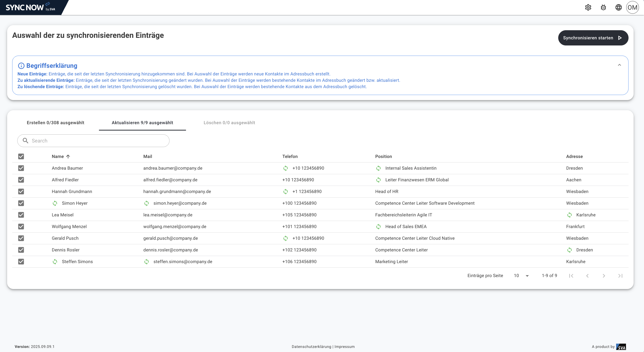Screen dimensions: 644x352
Task: Deselect the Andrea Baumer row checkbox
Action: 21,168
